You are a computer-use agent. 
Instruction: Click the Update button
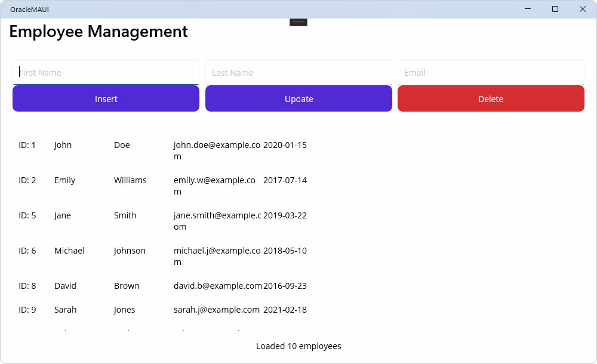pyautogui.click(x=298, y=98)
